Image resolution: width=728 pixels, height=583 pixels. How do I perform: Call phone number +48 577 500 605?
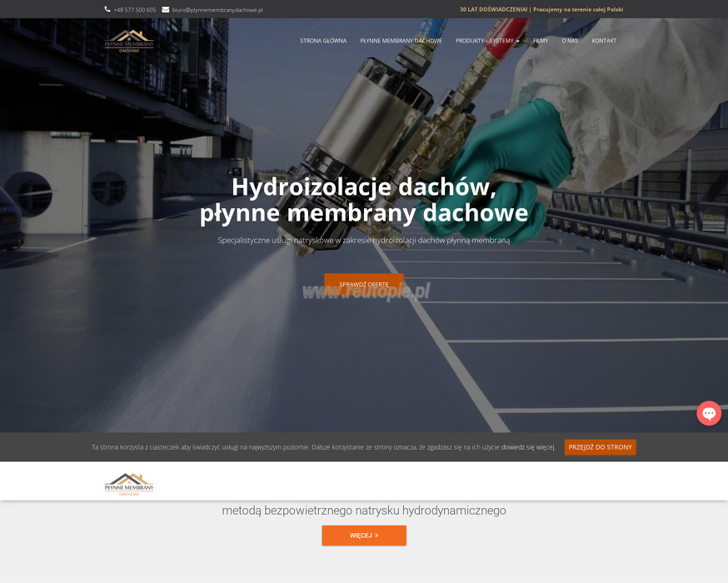point(135,10)
